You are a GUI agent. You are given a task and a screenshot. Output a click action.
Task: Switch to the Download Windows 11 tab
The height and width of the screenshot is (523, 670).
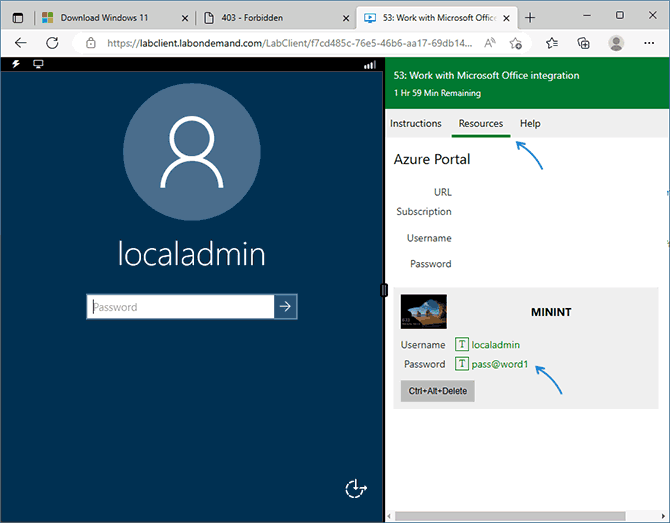coord(115,18)
